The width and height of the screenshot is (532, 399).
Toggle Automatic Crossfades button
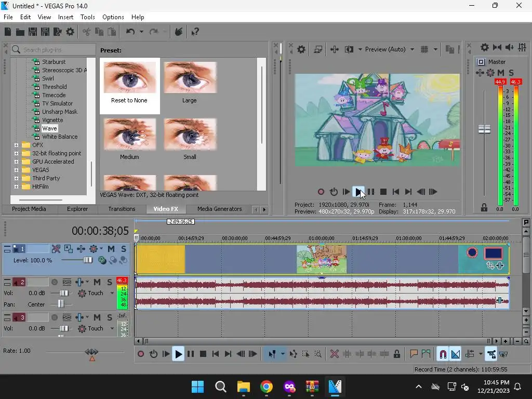(456, 354)
